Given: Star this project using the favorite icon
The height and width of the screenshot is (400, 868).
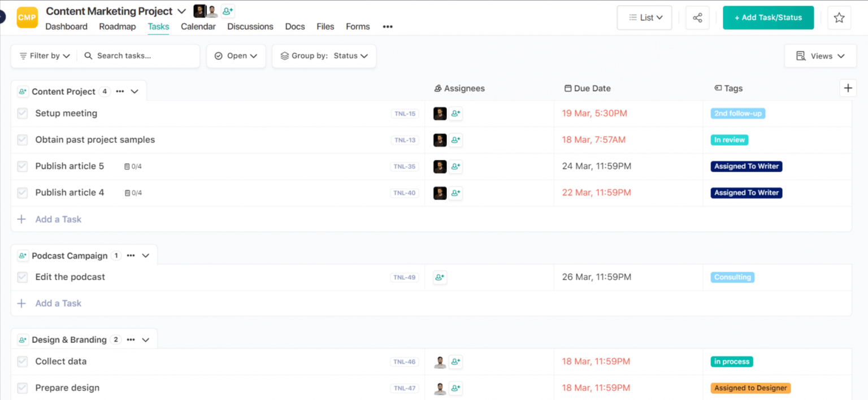Looking at the screenshot, I should click(839, 18).
